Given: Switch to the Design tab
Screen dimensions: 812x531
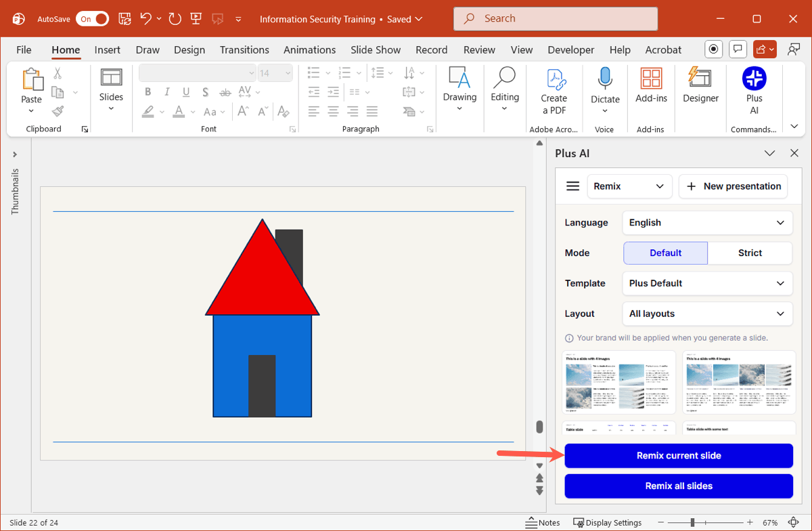Looking at the screenshot, I should 189,49.
